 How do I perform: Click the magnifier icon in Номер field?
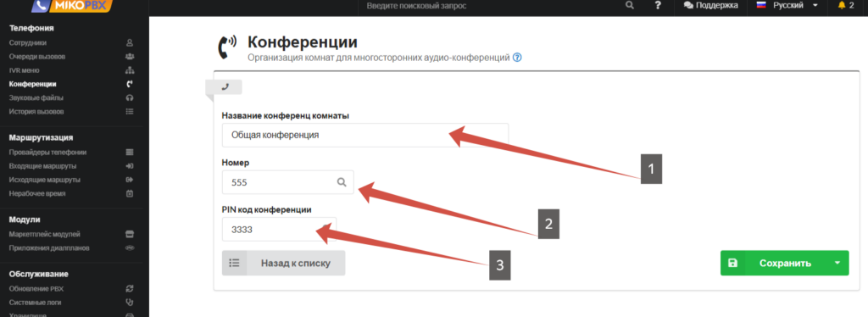coord(342,182)
